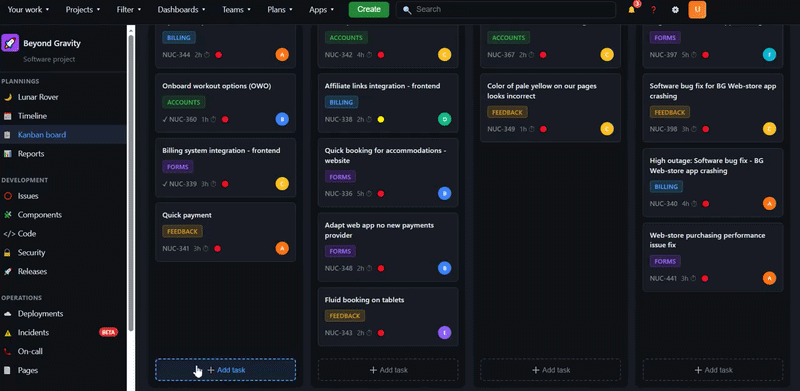This screenshot has width=800, height=391.
Task: Open Timeline in the sidebar
Action: tap(32, 116)
